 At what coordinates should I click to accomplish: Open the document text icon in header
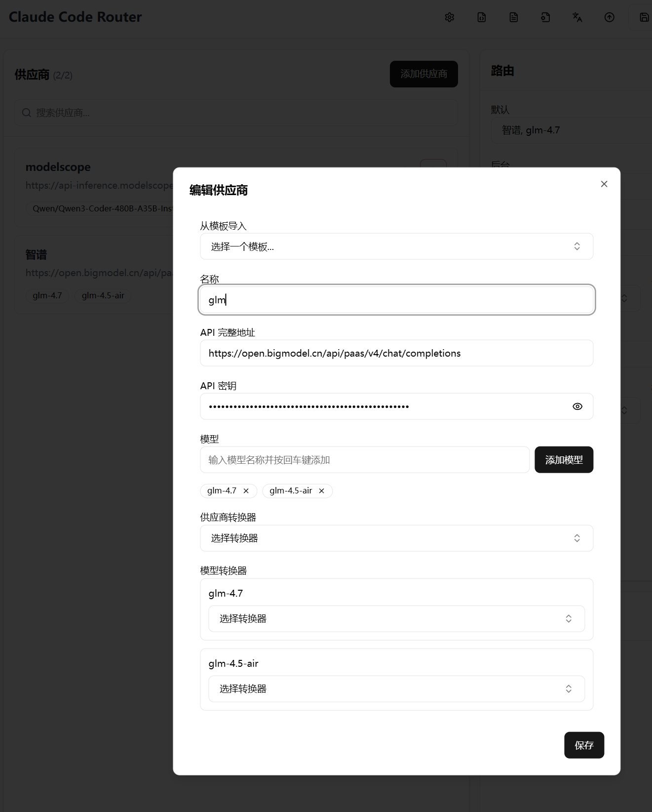click(514, 17)
